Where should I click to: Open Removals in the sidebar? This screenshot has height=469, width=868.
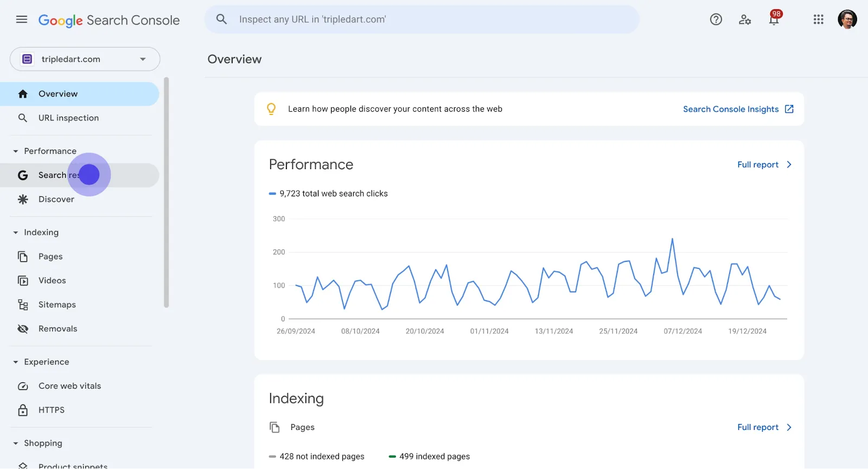click(80, 329)
